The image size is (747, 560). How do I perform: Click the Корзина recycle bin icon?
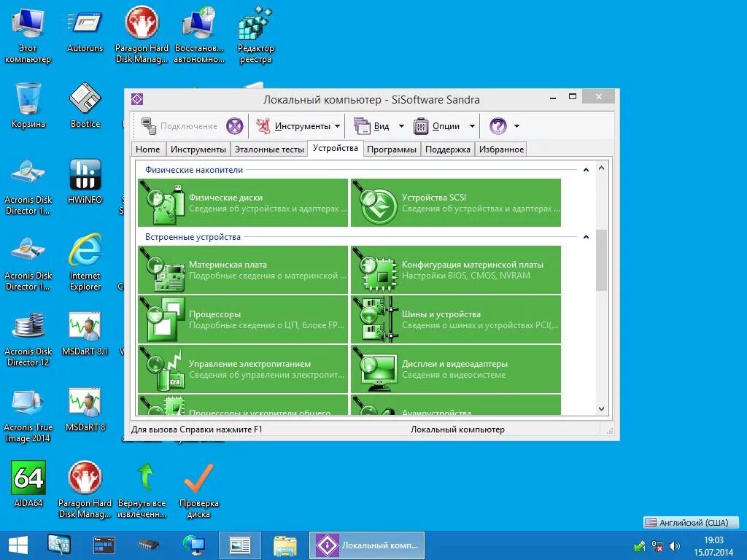28,106
